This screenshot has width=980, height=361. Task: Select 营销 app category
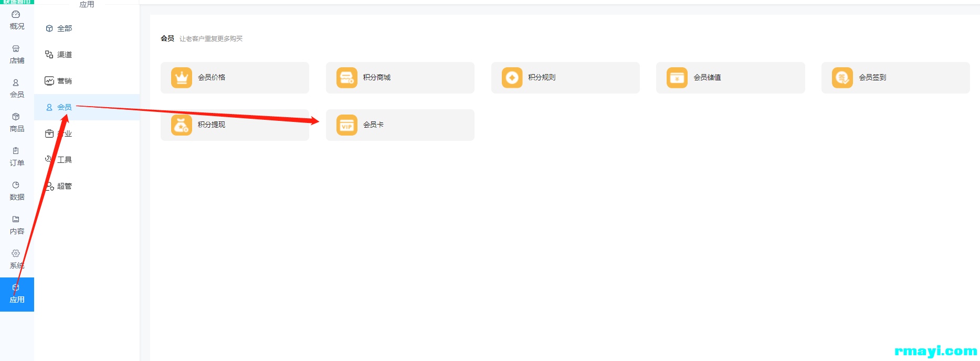click(64, 81)
